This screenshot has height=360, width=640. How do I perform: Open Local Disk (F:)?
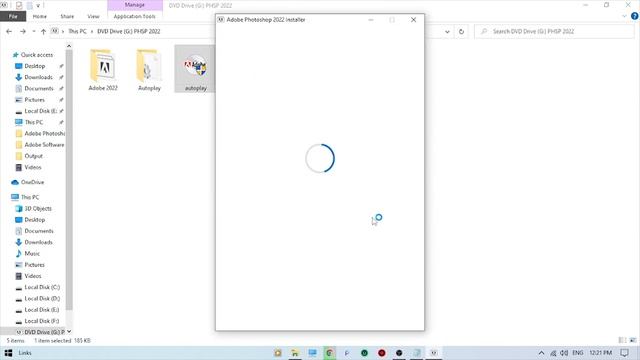[42, 321]
